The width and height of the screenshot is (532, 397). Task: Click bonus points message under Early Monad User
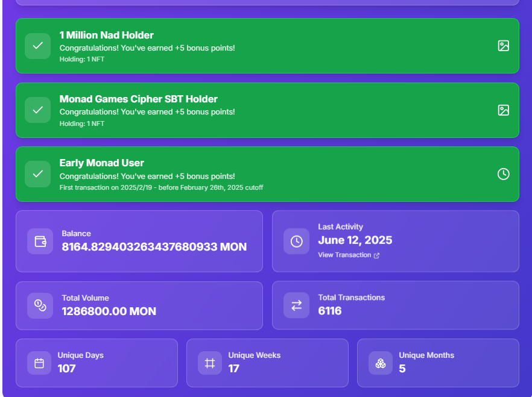click(147, 177)
